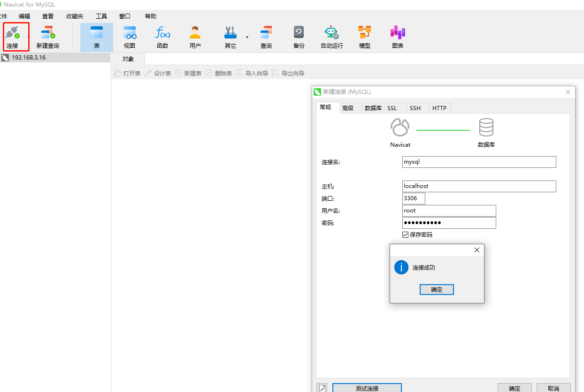The image size is (584, 392).
Task: Open the 窗口 menu
Action: click(125, 16)
